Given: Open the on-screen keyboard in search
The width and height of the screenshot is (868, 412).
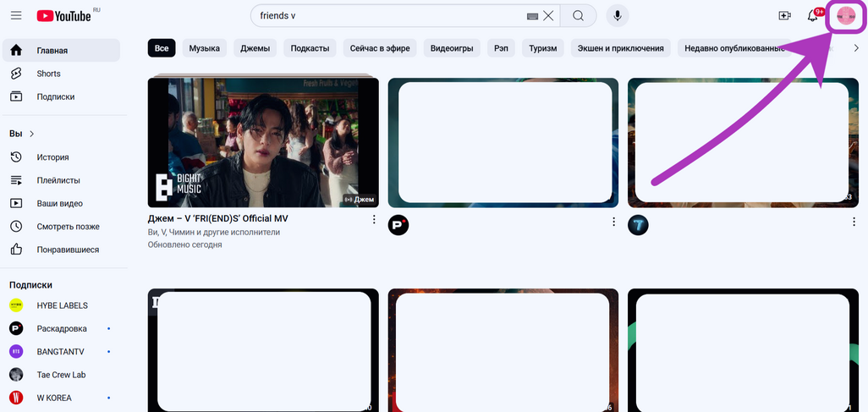Looking at the screenshot, I should click(x=532, y=16).
